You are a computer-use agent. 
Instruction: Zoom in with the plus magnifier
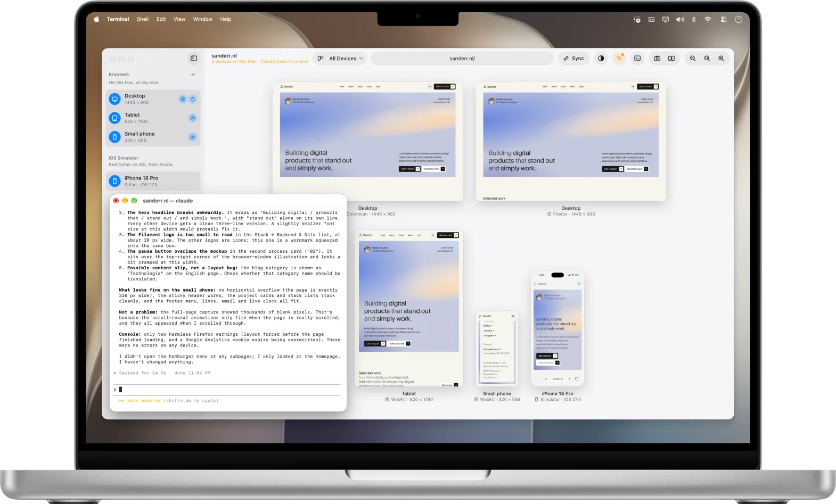721,59
